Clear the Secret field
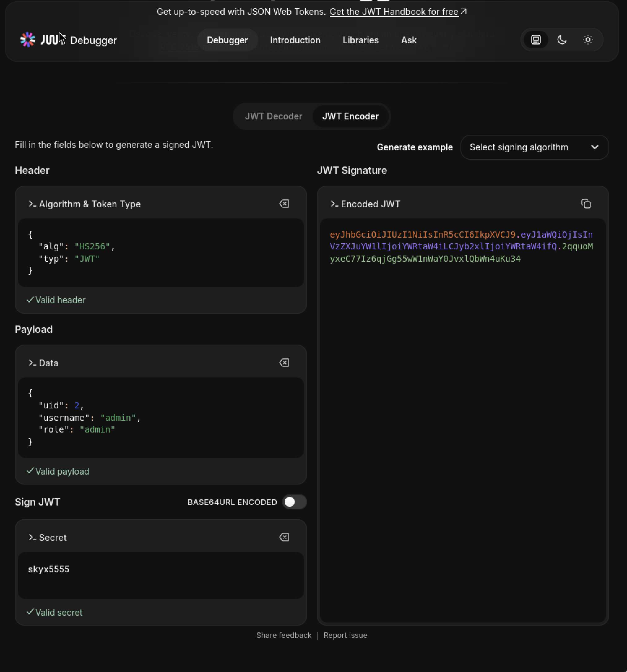The image size is (627, 672). 284,537
